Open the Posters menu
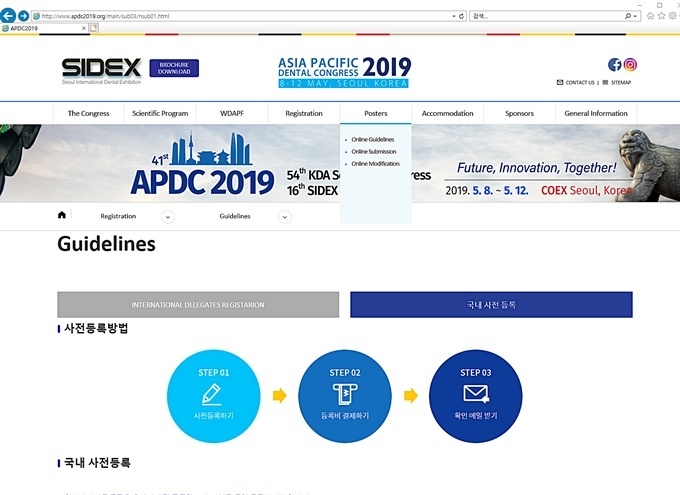Viewport: 680px width, 495px height. pos(376,113)
